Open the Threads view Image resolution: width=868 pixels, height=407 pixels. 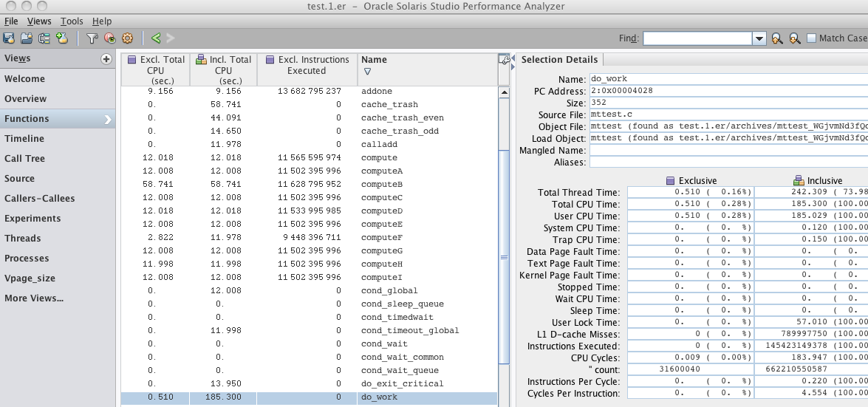coord(58,238)
